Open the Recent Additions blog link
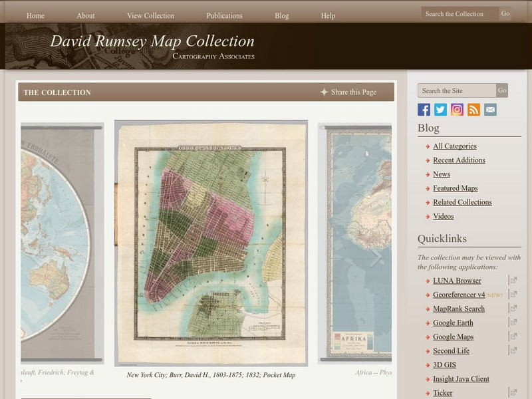 (459, 160)
